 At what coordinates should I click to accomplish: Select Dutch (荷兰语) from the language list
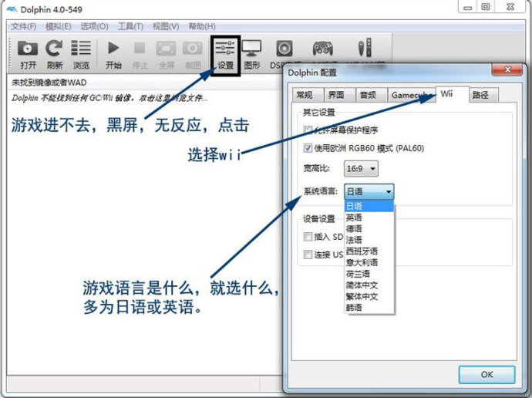tap(369, 274)
